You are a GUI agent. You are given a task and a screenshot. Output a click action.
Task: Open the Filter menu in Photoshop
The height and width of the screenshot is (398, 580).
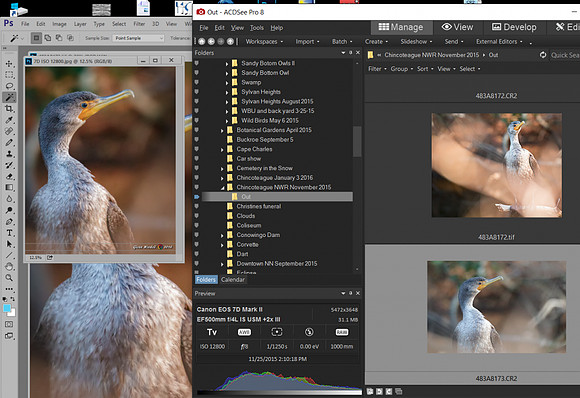pos(139,24)
